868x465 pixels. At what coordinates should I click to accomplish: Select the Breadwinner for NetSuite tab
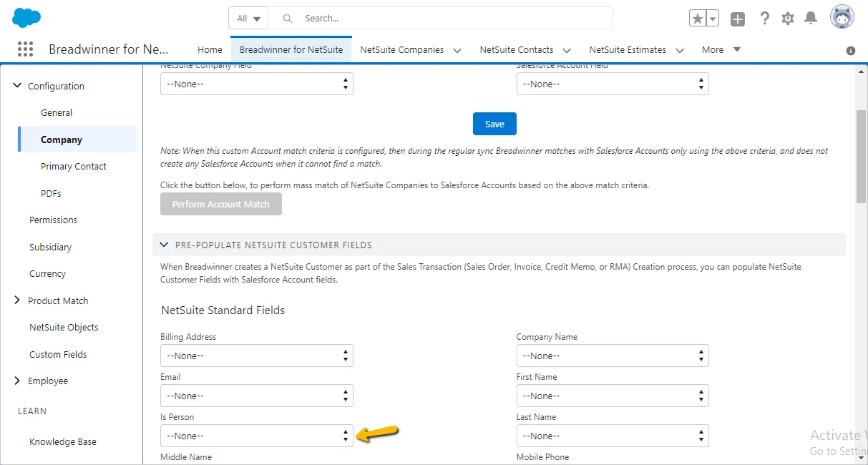291,50
